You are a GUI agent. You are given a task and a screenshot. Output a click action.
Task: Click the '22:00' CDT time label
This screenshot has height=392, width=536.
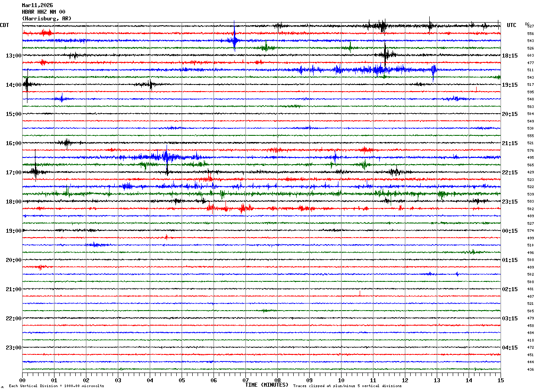(13, 319)
